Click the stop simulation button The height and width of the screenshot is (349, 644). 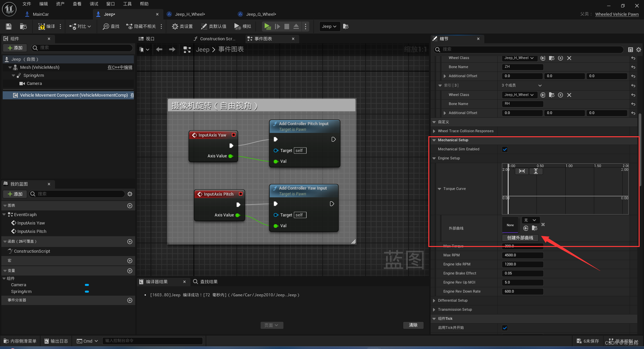click(287, 27)
